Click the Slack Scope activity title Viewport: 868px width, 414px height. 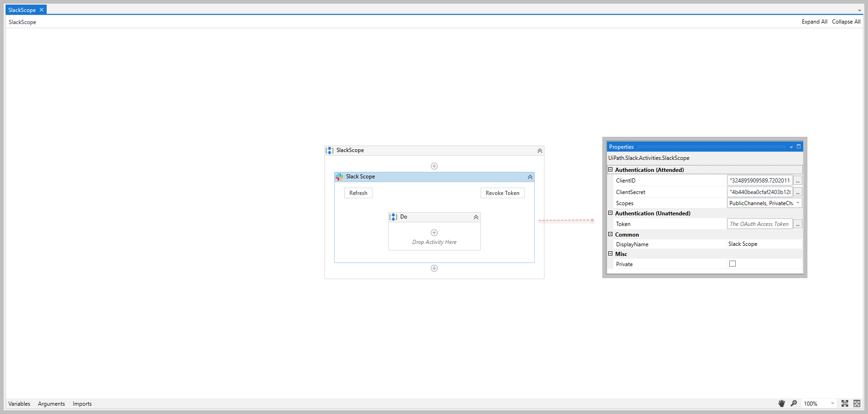click(x=360, y=177)
